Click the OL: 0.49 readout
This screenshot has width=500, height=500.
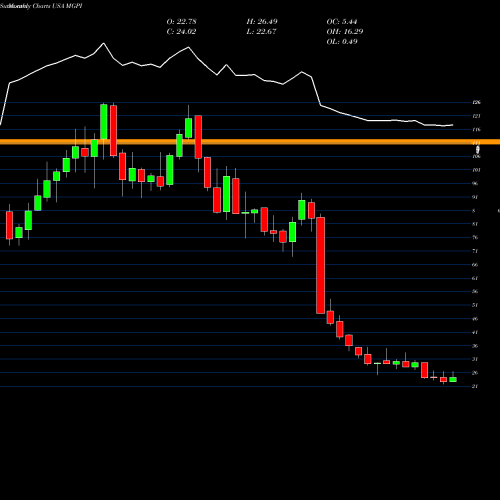[x=342, y=42]
